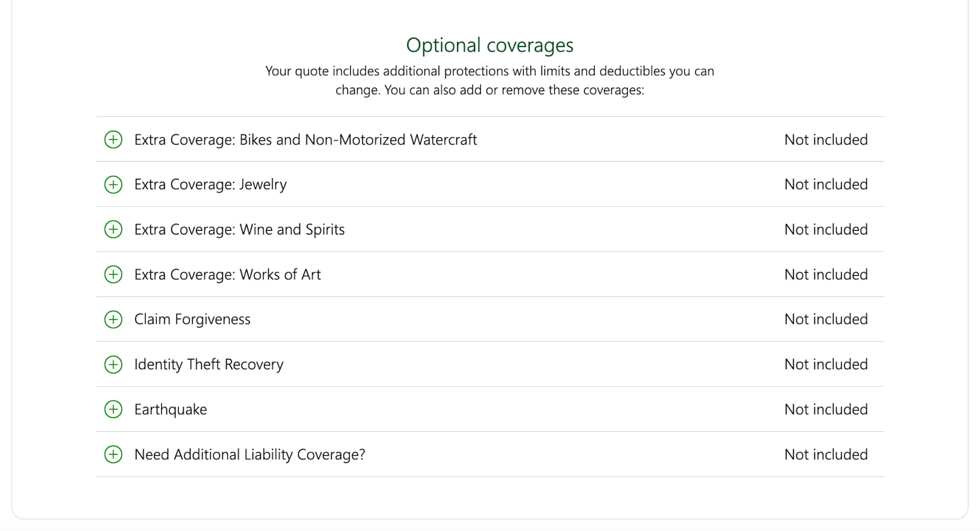Select the Bikes and Non-Motorized Watercraft label
Image resolution: width=980 pixels, height=531 pixels.
(x=305, y=140)
